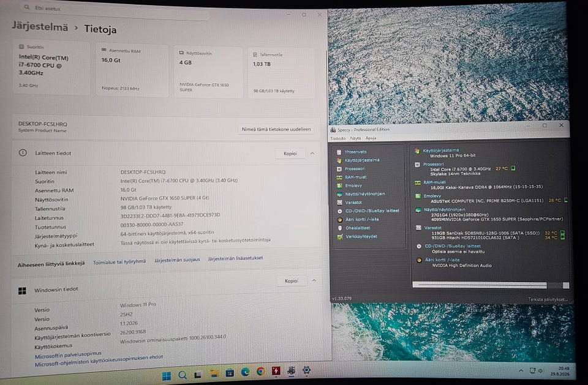Image resolution: width=588 pixels, height=385 pixels.
Task: Select Prosessori in the Speccy sidebar
Action: 355,169
